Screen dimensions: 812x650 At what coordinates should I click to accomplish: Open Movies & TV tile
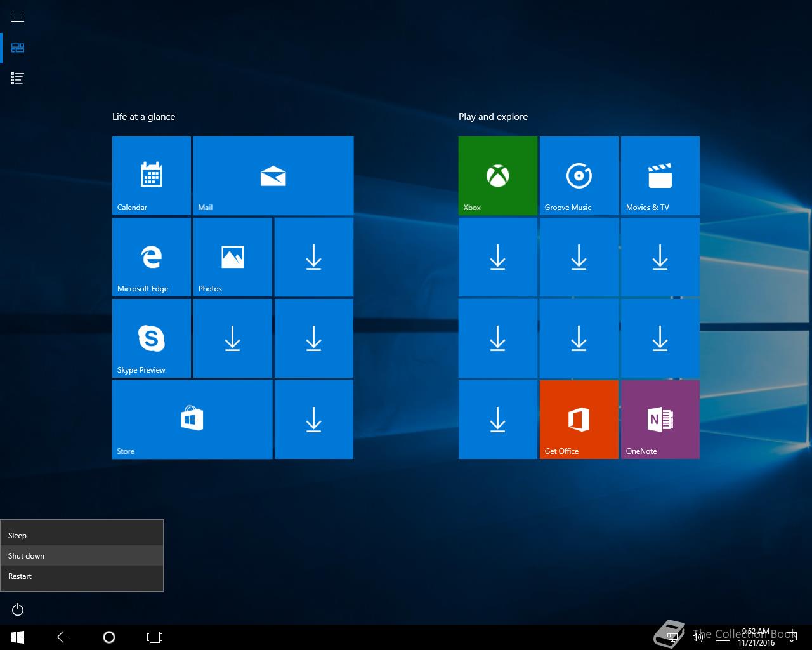click(660, 176)
